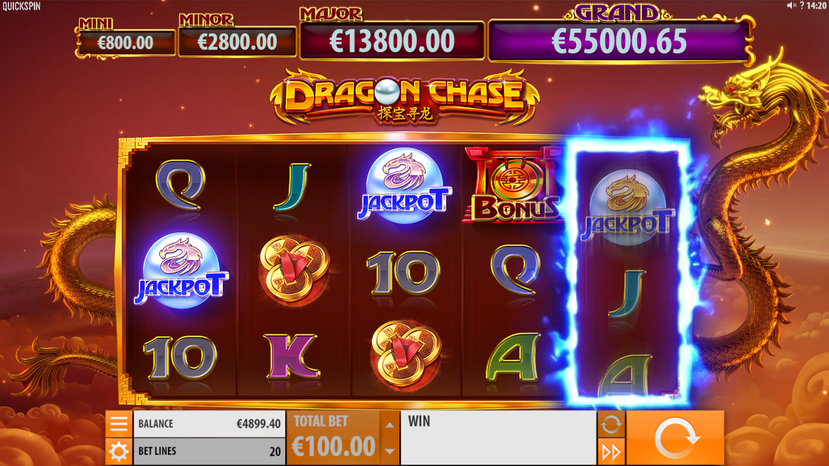Click the Balance display panel
829x466 pixels.
(209, 424)
